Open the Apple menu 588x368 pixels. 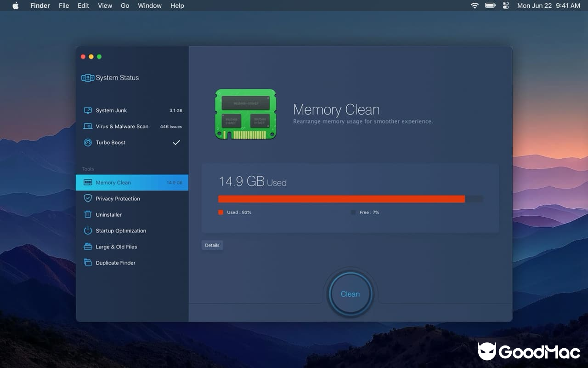point(16,6)
